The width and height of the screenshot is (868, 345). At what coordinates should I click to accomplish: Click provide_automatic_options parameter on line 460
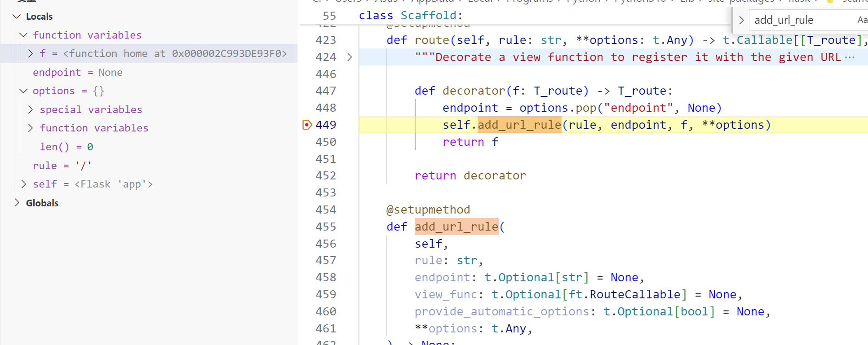pos(502,312)
